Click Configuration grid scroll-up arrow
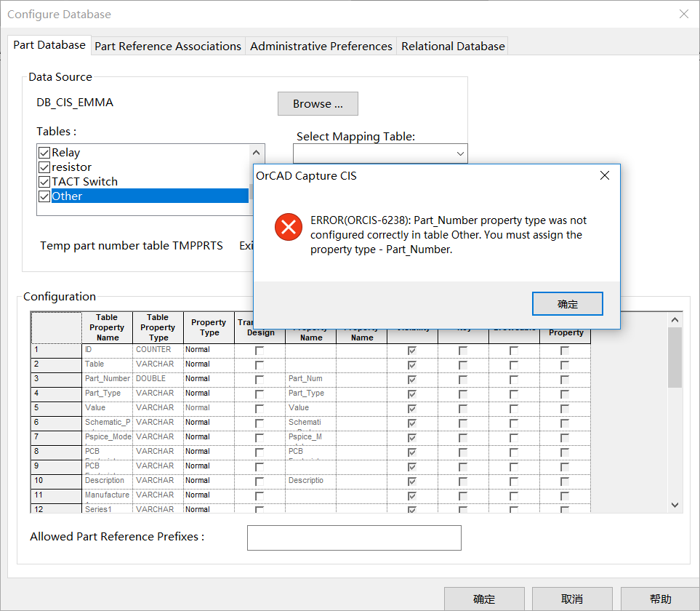The image size is (700, 611). (675, 320)
